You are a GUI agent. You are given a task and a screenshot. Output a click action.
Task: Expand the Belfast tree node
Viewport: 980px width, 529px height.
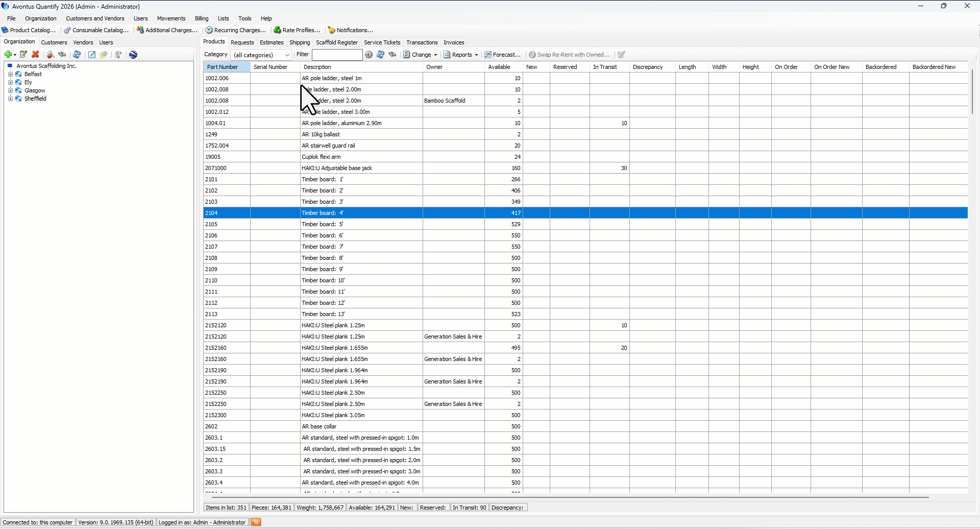pos(10,74)
